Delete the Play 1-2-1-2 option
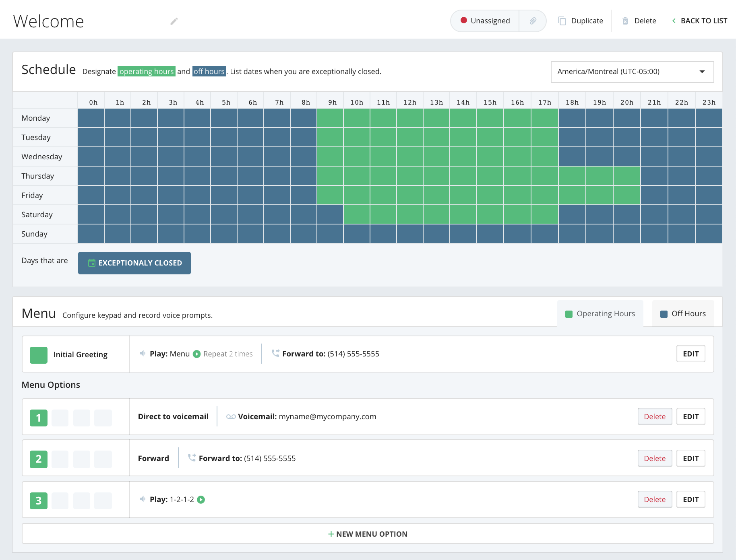 click(x=655, y=500)
